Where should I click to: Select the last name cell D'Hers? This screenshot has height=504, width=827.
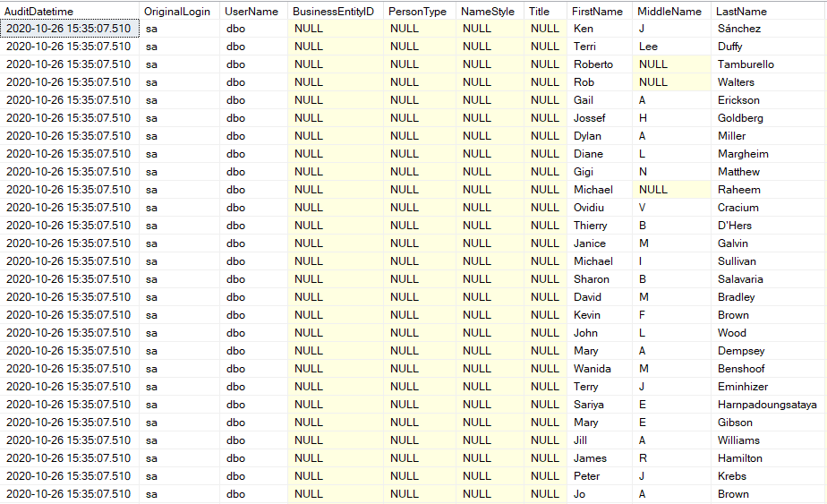pos(735,226)
